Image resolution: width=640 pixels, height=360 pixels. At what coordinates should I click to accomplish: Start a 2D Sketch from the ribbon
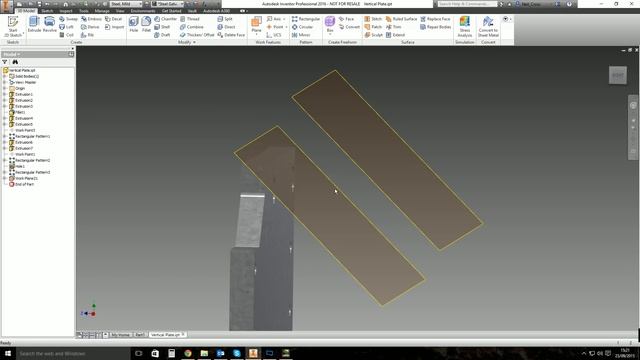(x=13, y=27)
